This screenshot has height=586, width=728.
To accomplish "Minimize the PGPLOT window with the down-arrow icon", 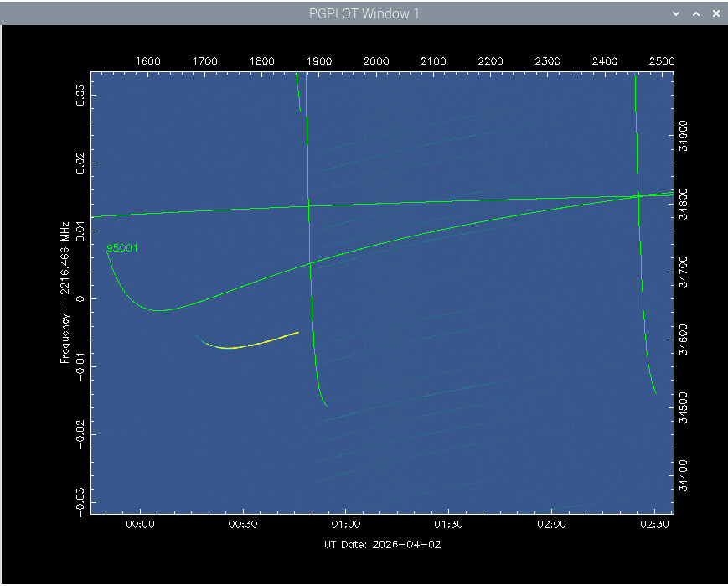I will pyautogui.click(x=676, y=13).
